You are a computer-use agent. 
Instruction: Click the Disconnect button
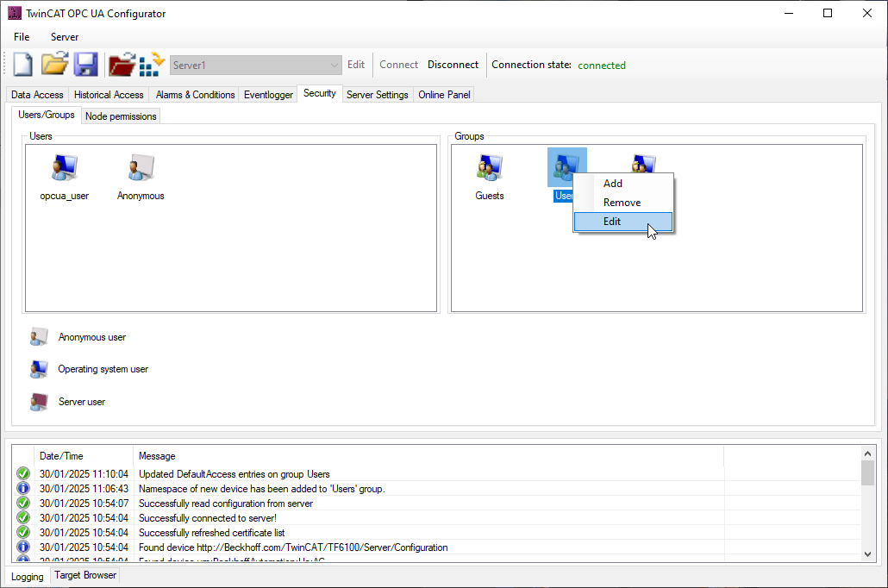point(453,65)
